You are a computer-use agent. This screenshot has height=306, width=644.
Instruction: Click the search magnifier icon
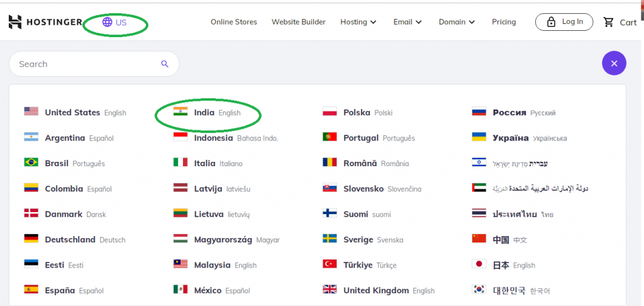coord(165,64)
